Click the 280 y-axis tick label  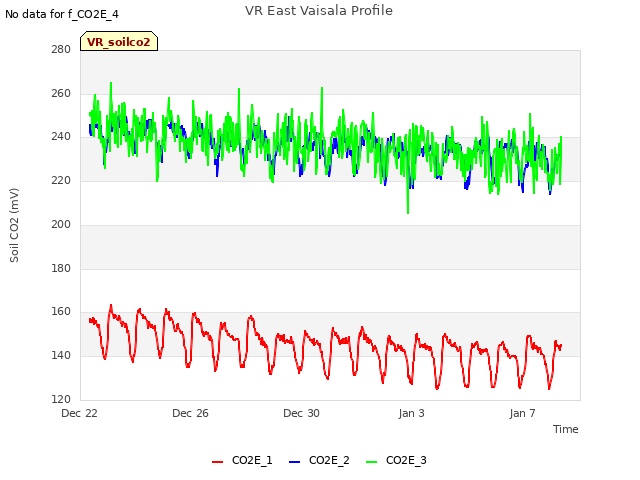pyautogui.click(x=61, y=50)
